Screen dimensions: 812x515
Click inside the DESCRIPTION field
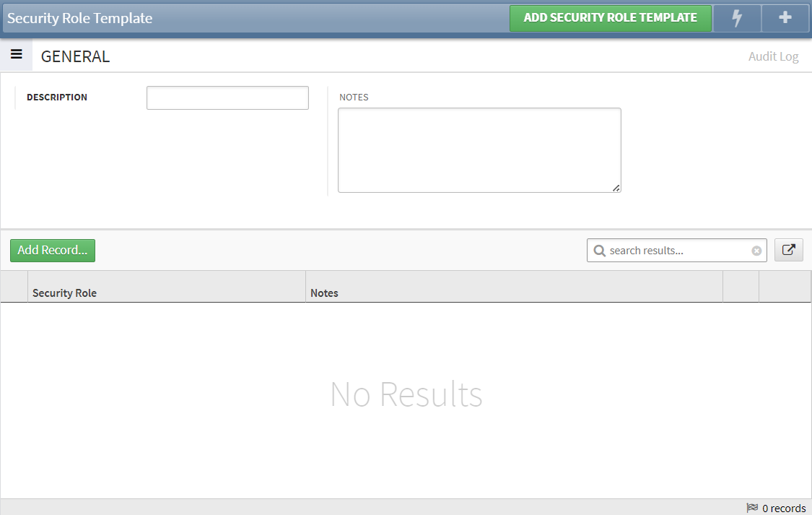[x=227, y=98]
